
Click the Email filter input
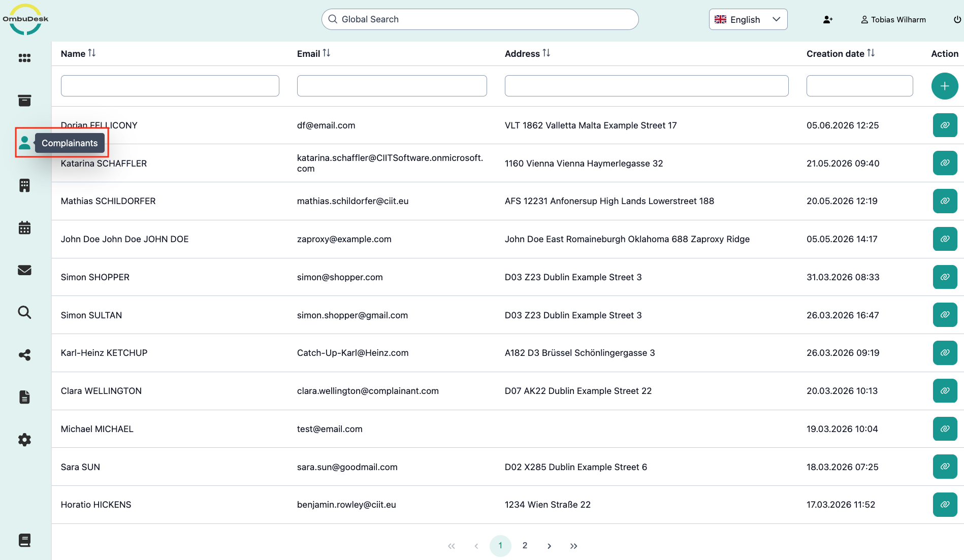point(392,86)
